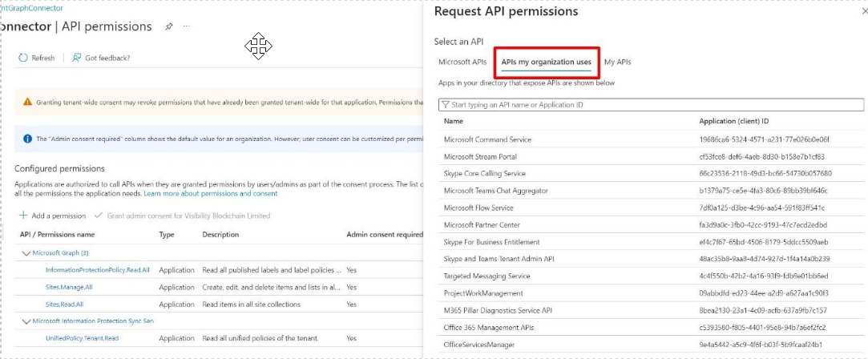Collapse Microsoft Information Protection Sync group
This screenshot has width=868, height=359.
click(24, 321)
